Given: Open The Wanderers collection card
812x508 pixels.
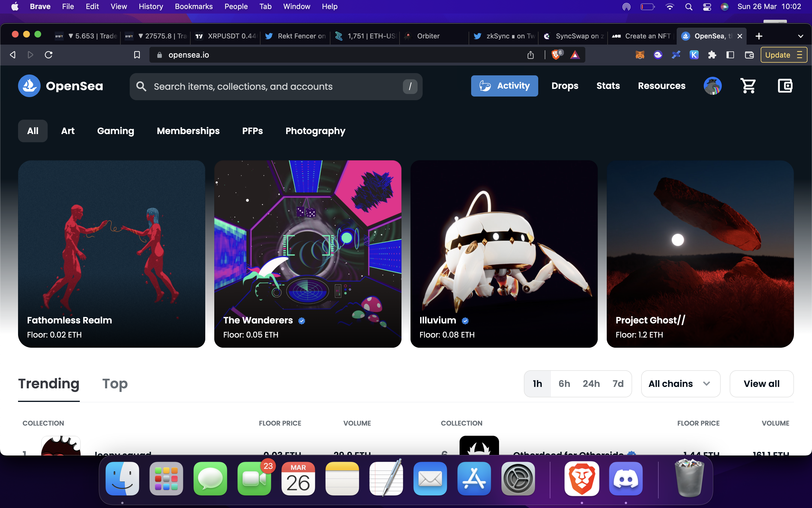Looking at the screenshot, I should coord(308,254).
